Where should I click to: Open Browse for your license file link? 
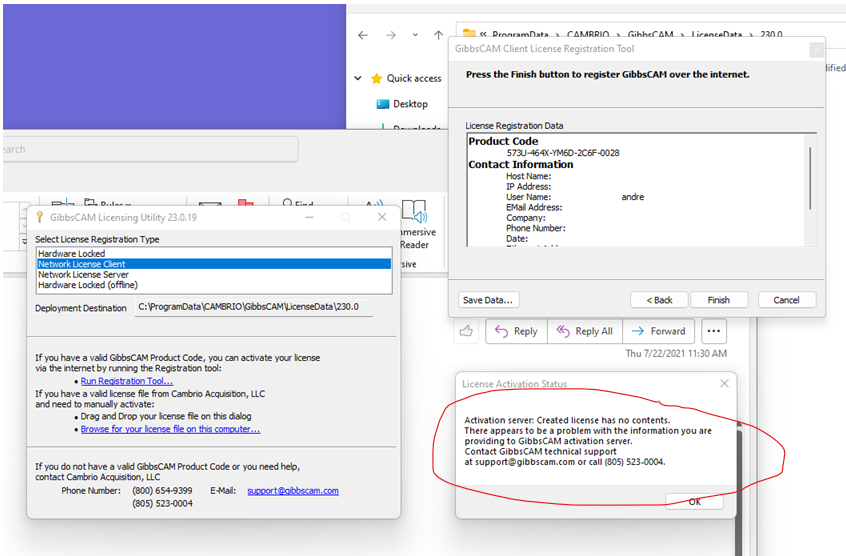(170, 429)
